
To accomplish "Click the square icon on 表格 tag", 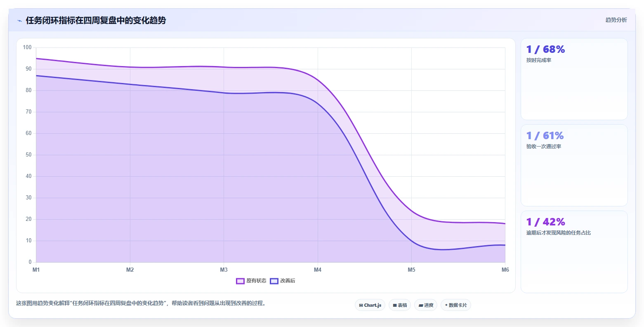I will pyautogui.click(x=395, y=306).
